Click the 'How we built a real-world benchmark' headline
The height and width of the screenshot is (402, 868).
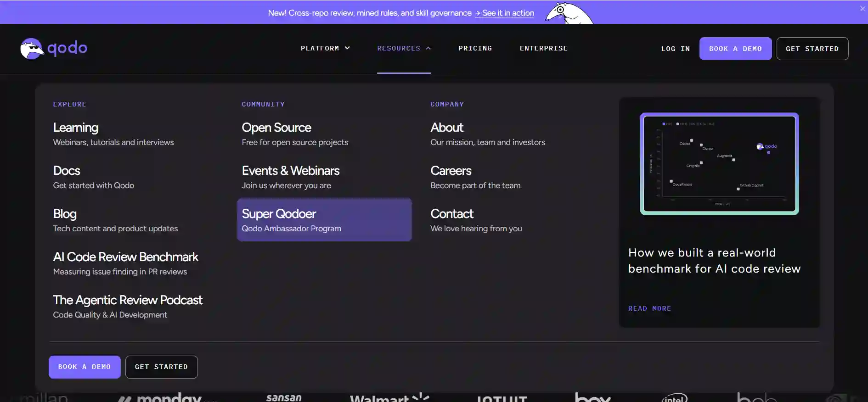[714, 261]
